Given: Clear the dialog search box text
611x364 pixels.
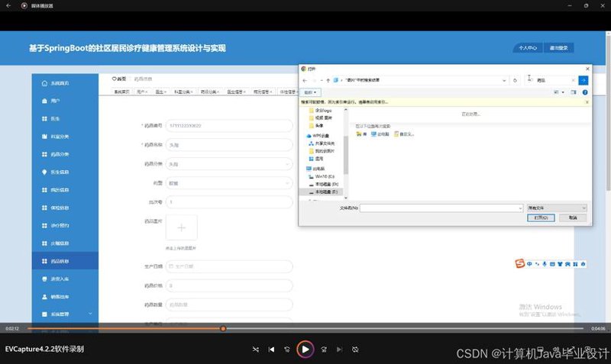Looking at the screenshot, I should pos(573,80).
